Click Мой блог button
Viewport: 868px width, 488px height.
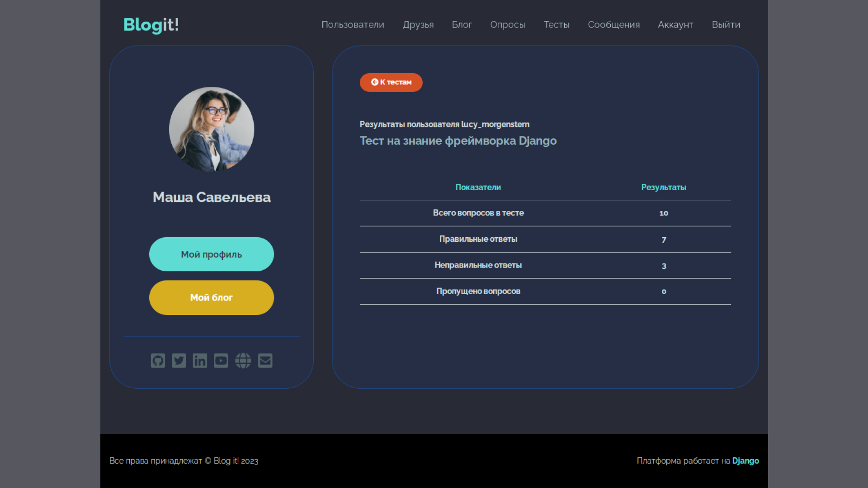[211, 297]
